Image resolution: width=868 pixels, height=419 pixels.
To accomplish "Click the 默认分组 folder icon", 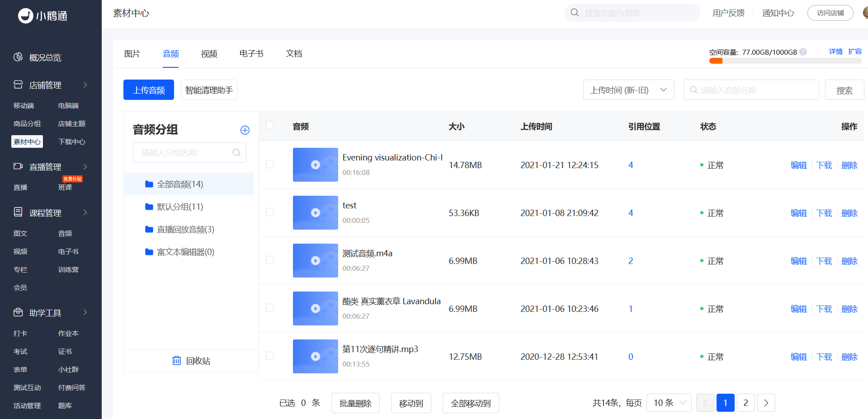I will tap(149, 207).
